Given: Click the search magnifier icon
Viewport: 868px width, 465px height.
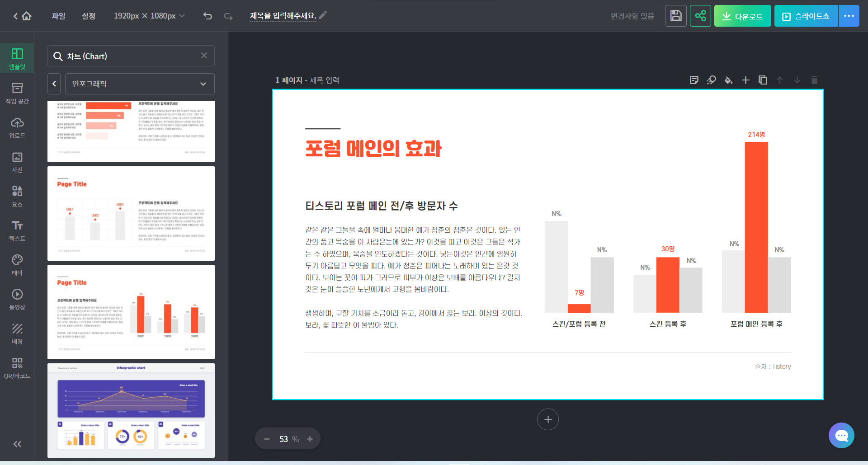Looking at the screenshot, I should point(58,56).
